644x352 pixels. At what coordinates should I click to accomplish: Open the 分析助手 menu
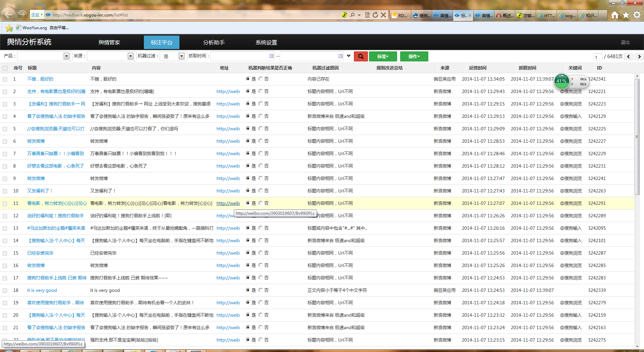(x=214, y=43)
